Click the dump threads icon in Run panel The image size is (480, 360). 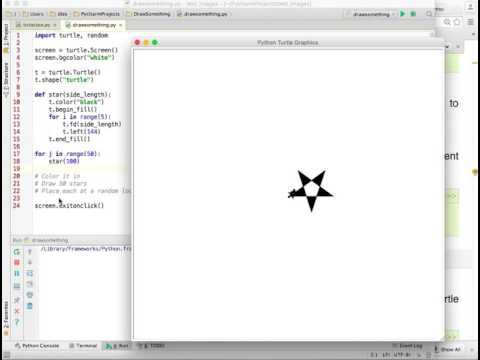pos(17,286)
